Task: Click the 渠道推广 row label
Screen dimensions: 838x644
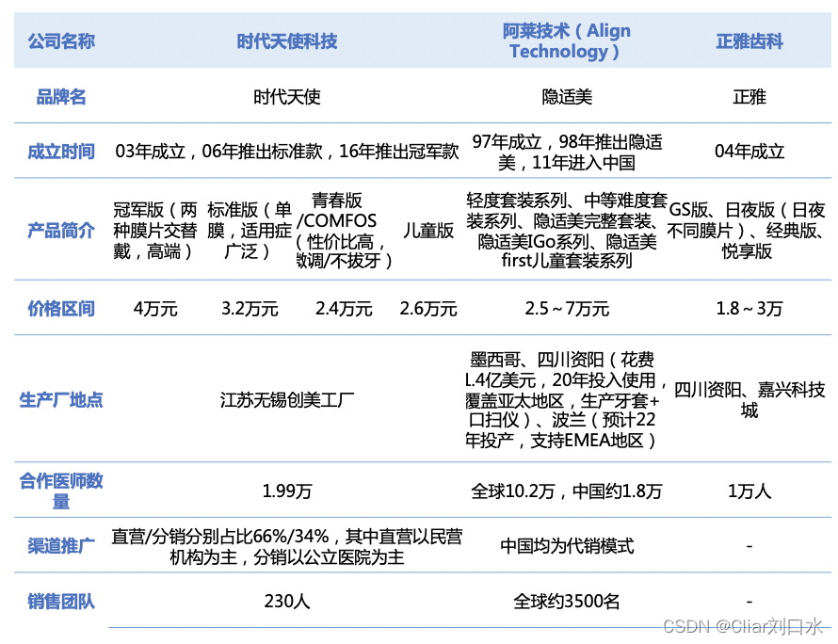Action: tap(61, 546)
